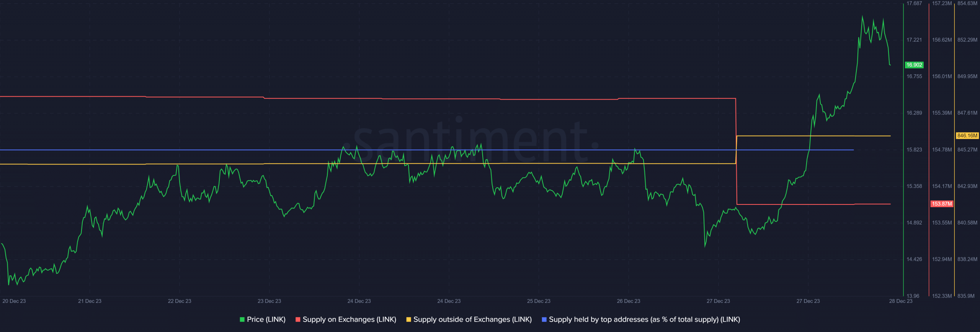Click the green Price (LINK) legend swatch
980x332 pixels.
click(x=242, y=319)
